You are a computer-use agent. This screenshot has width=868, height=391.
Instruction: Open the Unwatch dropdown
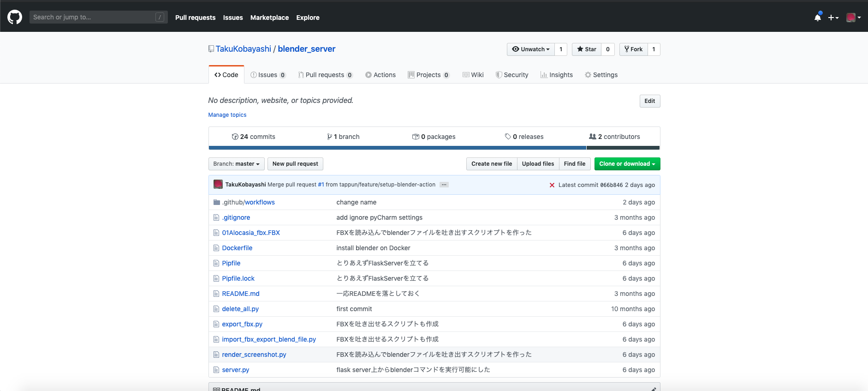pyautogui.click(x=531, y=49)
